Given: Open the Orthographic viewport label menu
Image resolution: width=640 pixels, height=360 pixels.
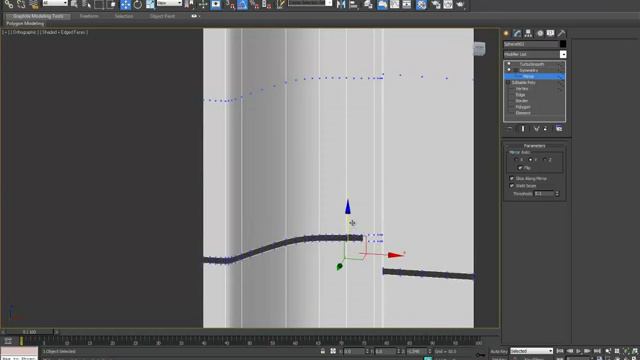Looking at the screenshot, I should click(x=24, y=32).
